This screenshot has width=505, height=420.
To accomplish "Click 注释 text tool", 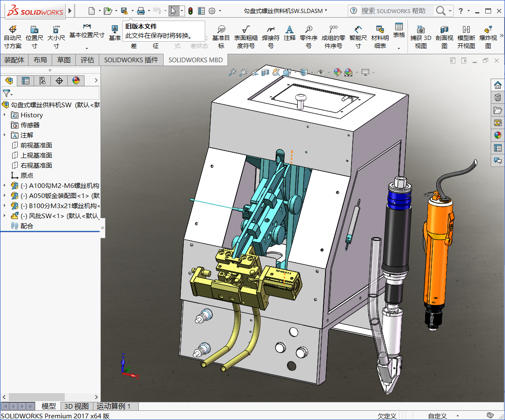I will click(x=290, y=34).
